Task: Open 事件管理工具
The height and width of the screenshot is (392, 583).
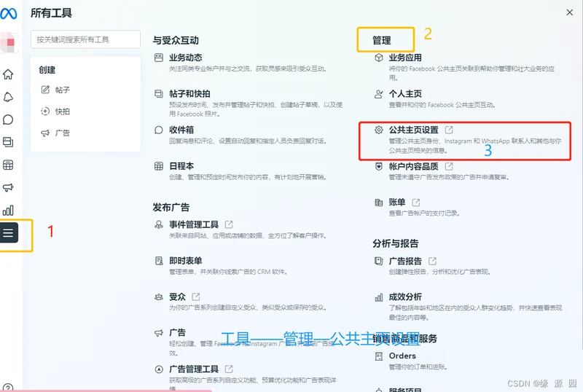Action: (194, 224)
